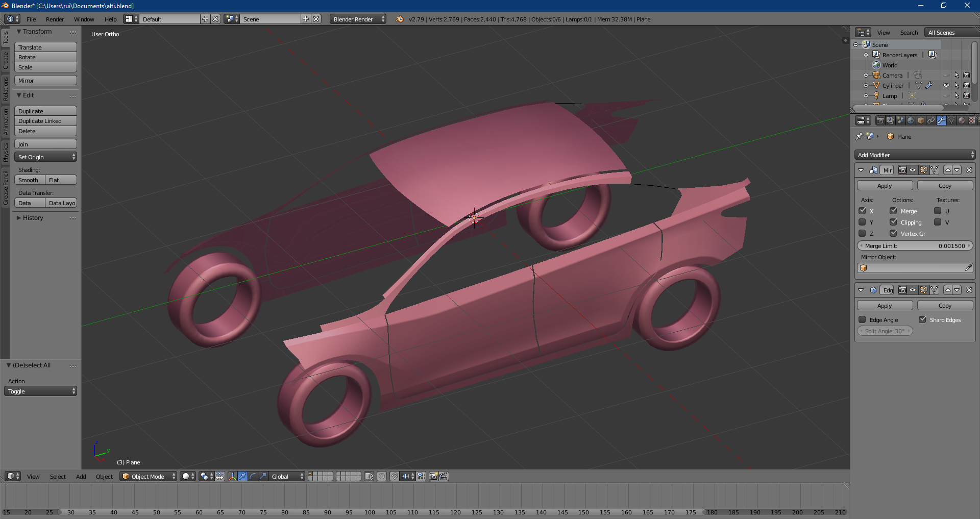Switch to the Create tab in tool shelf
The height and width of the screenshot is (519, 980).
[6, 60]
